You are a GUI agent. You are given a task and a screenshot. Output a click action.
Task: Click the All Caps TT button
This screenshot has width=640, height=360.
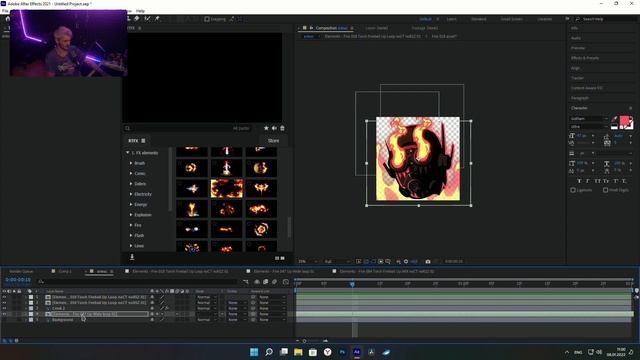pos(597,181)
